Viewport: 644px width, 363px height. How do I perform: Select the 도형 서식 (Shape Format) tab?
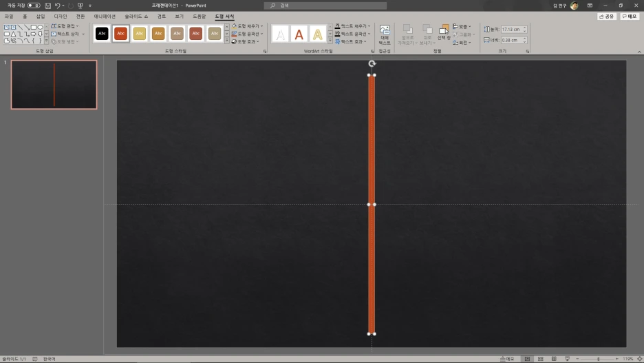click(x=224, y=17)
